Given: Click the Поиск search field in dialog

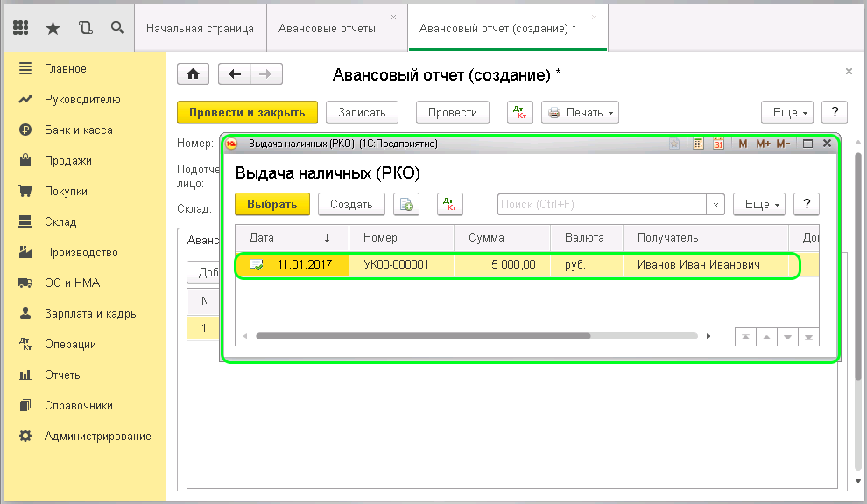Looking at the screenshot, I should pos(603,204).
